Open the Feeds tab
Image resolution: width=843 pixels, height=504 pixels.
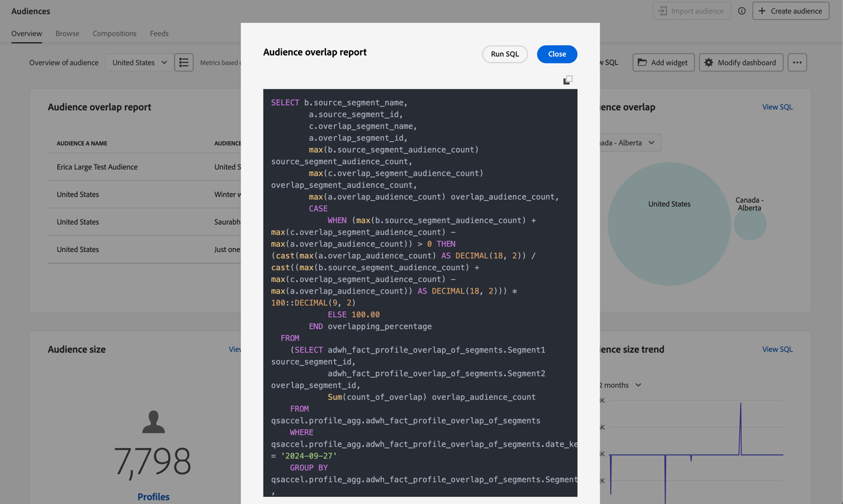(159, 34)
